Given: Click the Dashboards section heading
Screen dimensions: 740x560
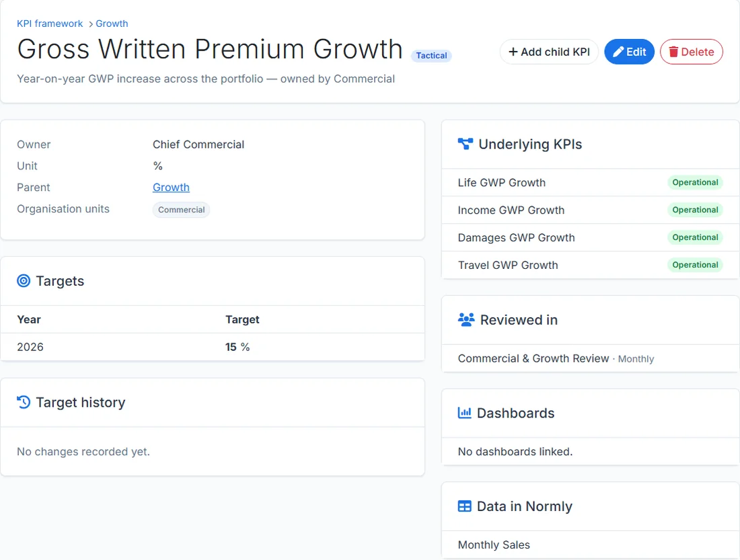Looking at the screenshot, I should coord(515,413).
